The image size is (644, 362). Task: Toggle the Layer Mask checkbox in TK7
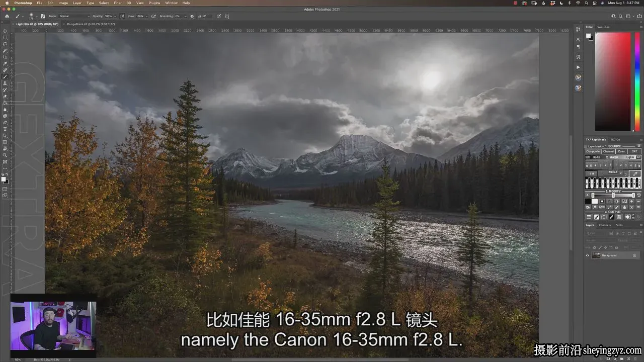click(586, 146)
